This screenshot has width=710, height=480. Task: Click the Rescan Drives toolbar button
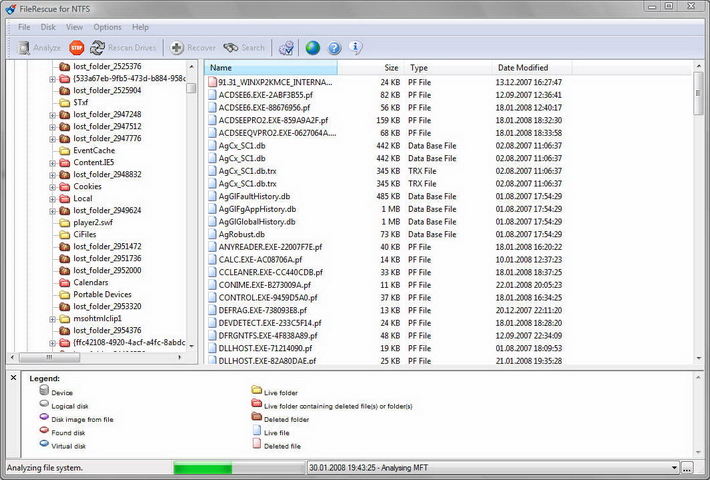click(124, 47)
